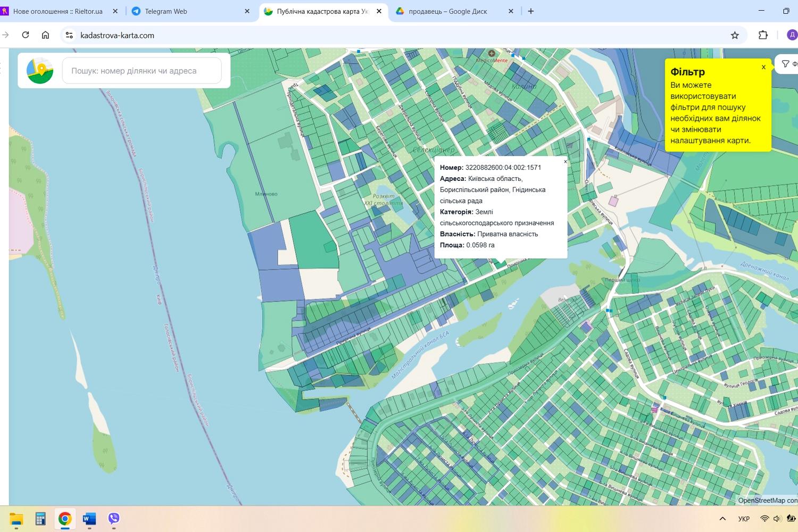Open Word from the taskbar
The width and height of the screenshot is (798, 532).
[89, 519]
